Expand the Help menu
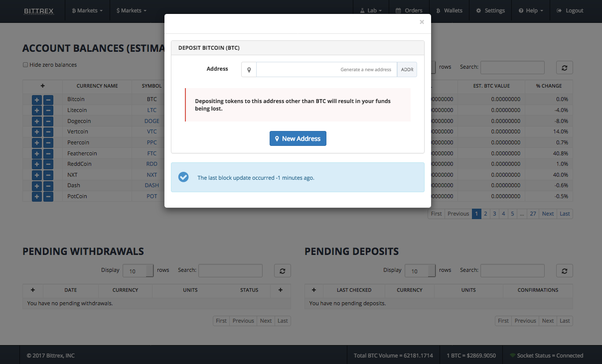The image size is (602, 364). pyautogui.click(x=531, y=10)
